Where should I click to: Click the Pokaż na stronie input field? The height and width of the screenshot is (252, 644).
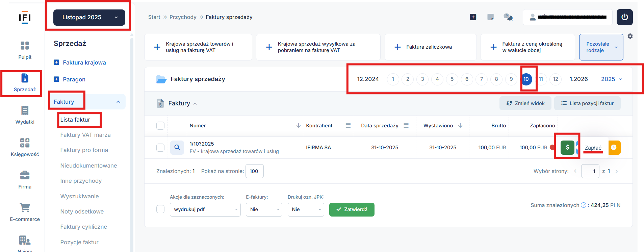click(x=254, y=171)
